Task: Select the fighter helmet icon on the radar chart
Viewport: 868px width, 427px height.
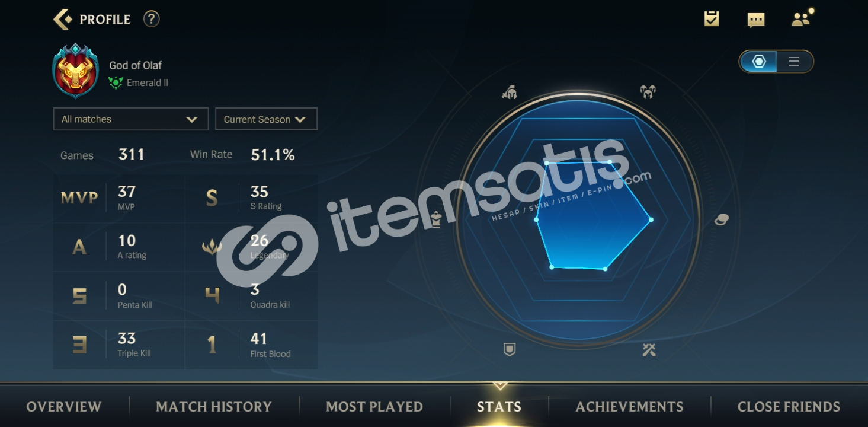Action: click(x=510, y=92)
